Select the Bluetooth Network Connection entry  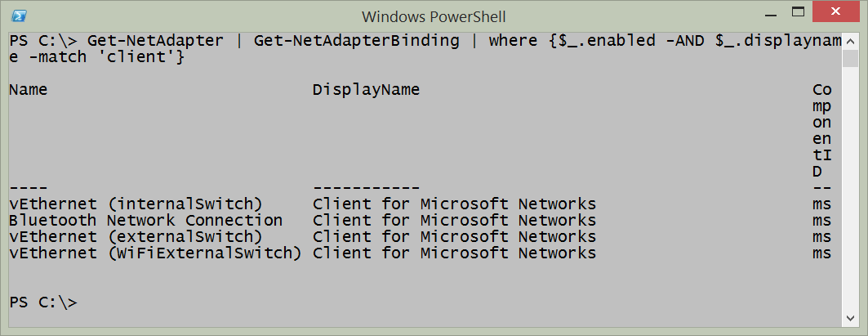coord(145,221)
